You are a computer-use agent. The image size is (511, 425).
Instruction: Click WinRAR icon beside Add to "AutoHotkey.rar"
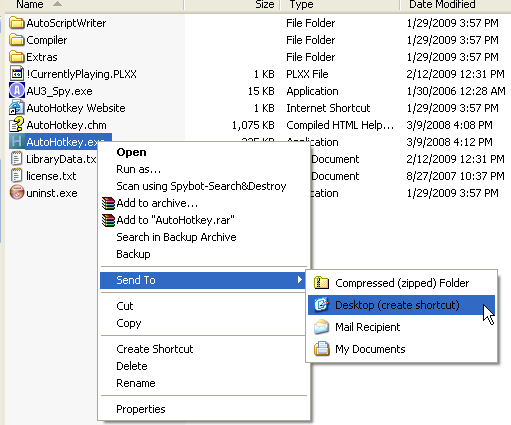[108, 220]
